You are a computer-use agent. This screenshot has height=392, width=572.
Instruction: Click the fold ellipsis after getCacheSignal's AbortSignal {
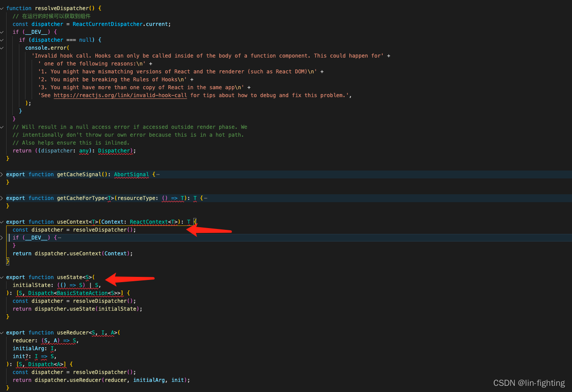pyautogui.click(x=158, y=174)
